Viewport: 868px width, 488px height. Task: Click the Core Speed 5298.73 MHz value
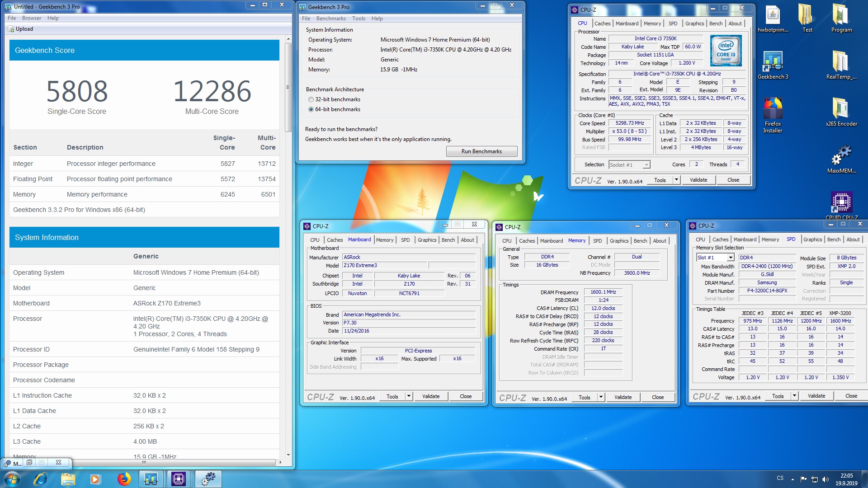[x=630, y=123]
